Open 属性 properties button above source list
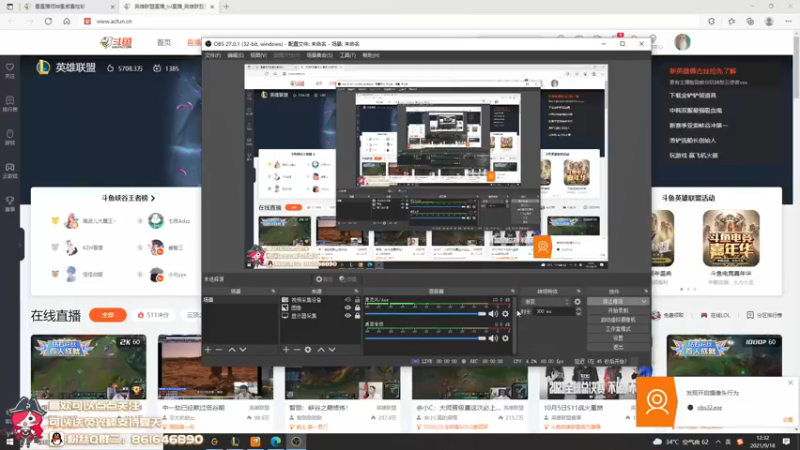The height and width of the screenshot is (450, 800). pyautogui.click(x=324, y=279)
